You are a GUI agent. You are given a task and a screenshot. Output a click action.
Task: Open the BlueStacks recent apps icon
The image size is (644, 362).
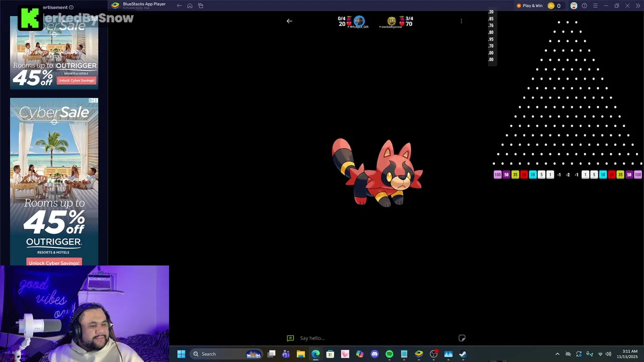(x=201, y=6)
